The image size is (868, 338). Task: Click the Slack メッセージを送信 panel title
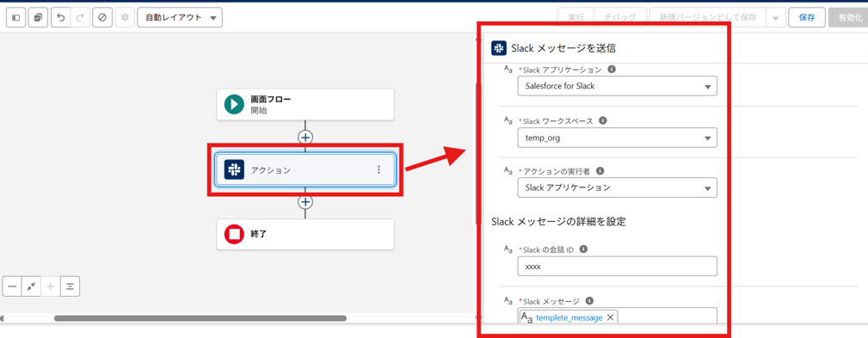click(564, 48)
